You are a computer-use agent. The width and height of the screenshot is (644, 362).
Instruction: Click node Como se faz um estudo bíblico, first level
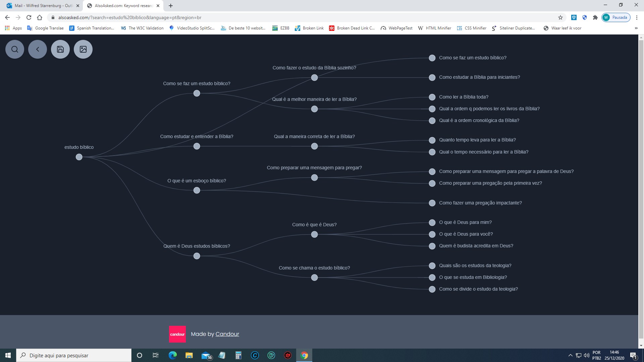pyautogui.click(x=197, y=94)
